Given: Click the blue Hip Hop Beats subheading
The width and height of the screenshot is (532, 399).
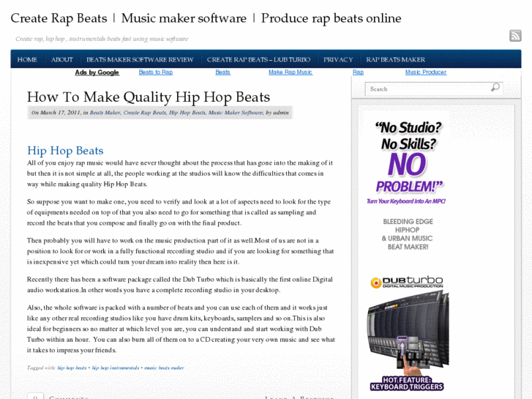Looking at the screenshot, I should [65, 150].
